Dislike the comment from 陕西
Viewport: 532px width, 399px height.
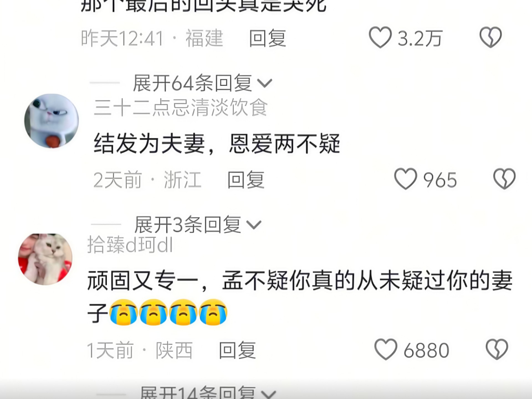coord(497,349)
